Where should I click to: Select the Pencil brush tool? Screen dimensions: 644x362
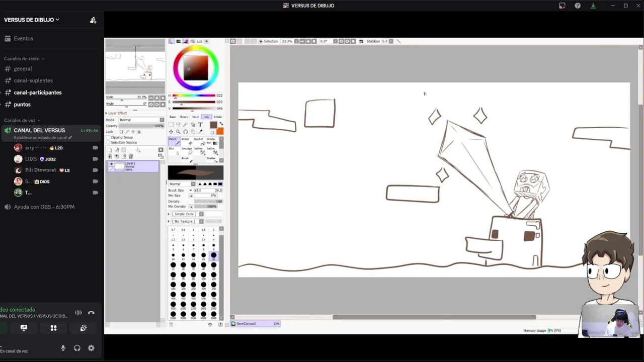(x=175, y=141)
